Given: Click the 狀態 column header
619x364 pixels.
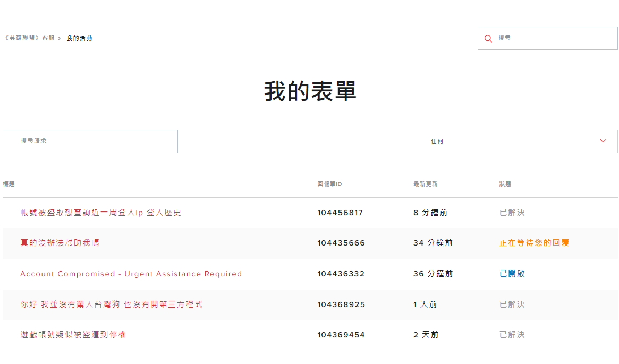Looking at the screenshot, I should 505,184.
